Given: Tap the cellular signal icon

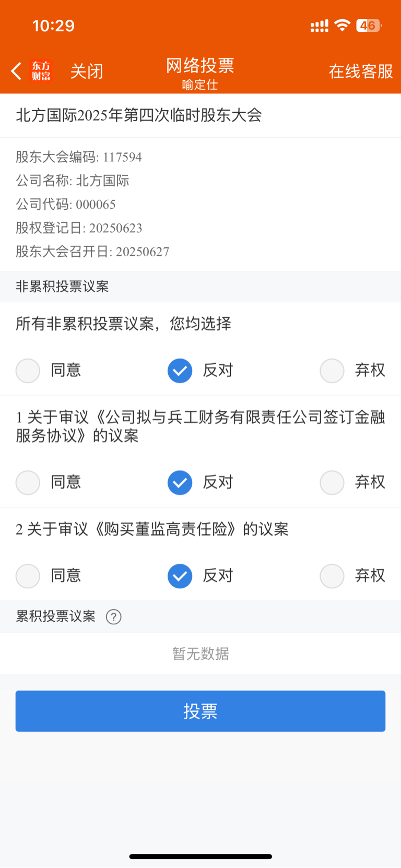Looking at the screenshot, I should pyautogui.click(x=319, y=26).
